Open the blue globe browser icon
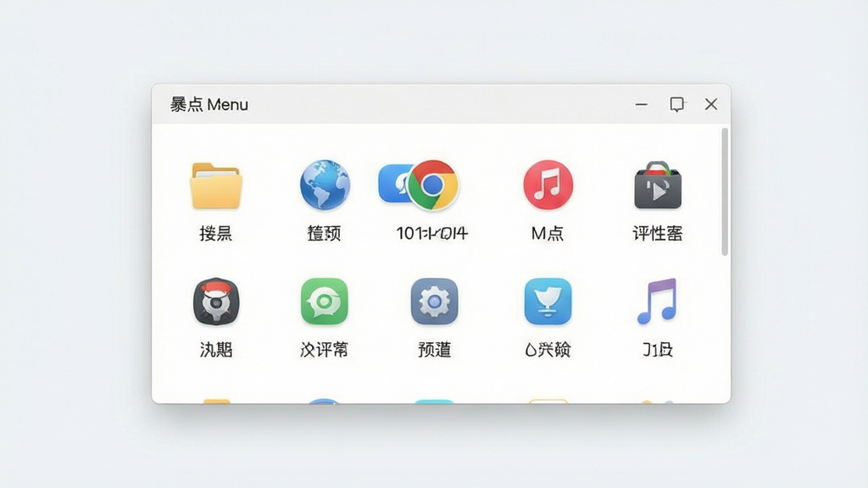This screenshot has width=868, height=488. pyautogui.click(x=325, y=185)
